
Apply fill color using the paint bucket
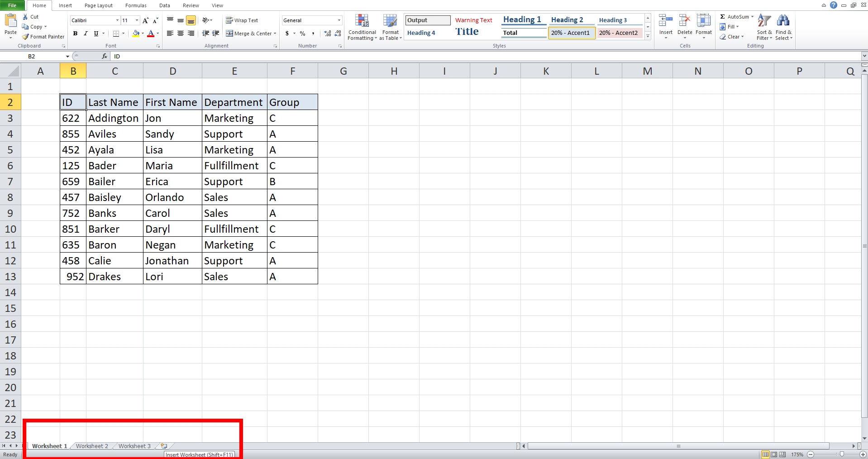pyautogui.click(x=135, y=33)
